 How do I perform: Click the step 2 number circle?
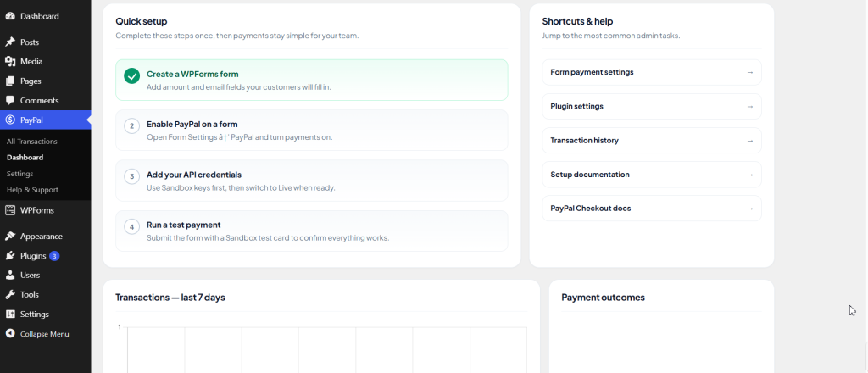pyautogui.click(x=131, y=126)
